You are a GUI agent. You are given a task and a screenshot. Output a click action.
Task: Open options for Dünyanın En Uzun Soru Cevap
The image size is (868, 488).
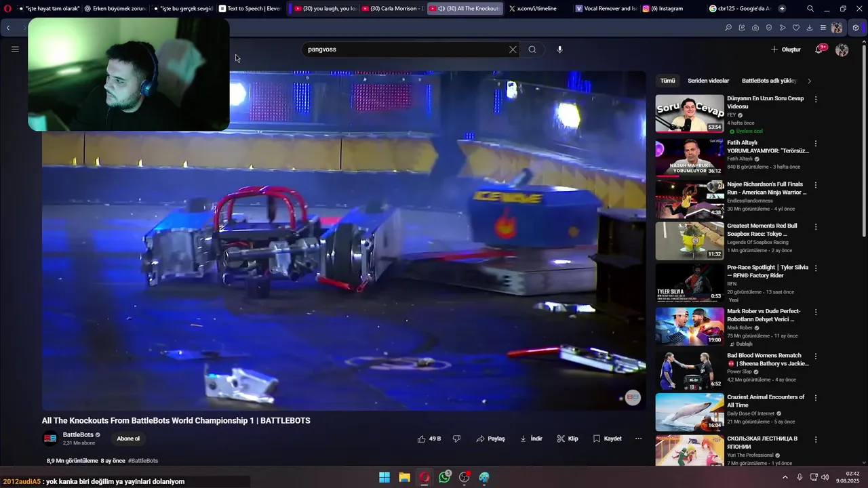[816, 99]
